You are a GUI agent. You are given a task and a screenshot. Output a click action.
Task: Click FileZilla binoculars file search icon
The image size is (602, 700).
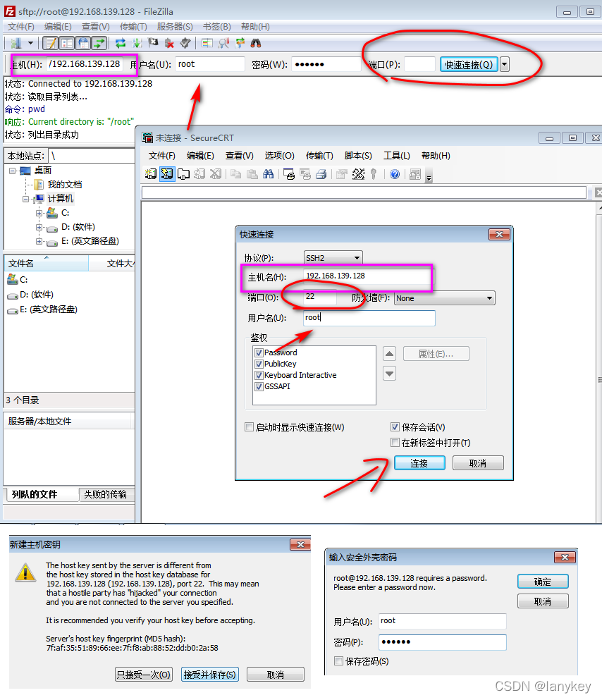pyautogui.click(x=256, y=43)
